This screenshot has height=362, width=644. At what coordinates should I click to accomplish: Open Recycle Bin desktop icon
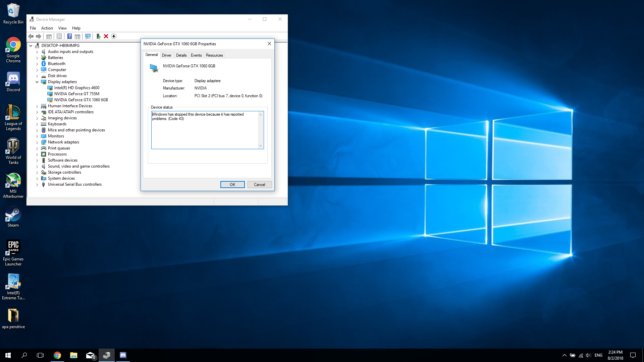coord(13,13)
